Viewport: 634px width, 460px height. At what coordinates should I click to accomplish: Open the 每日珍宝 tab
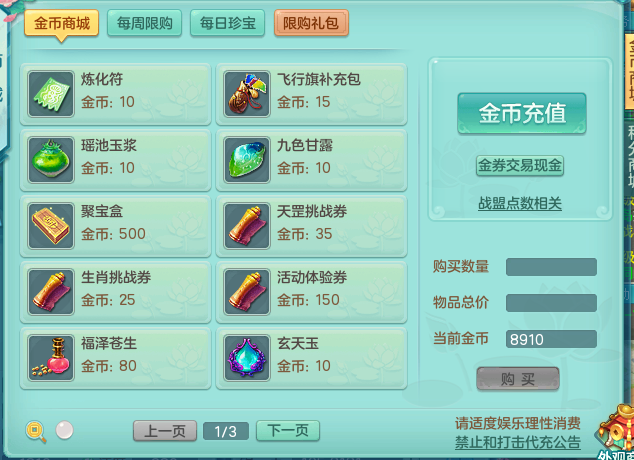(x=228, y=23)
